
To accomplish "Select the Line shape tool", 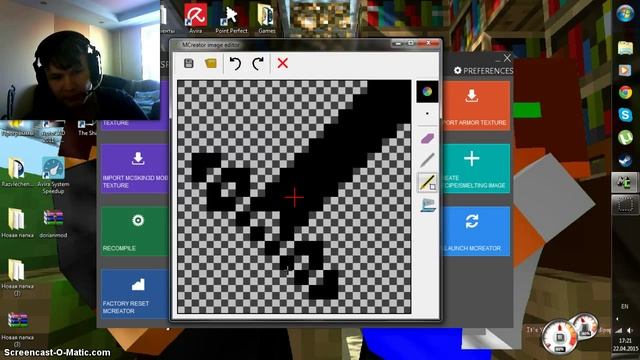I will point(427,182).
